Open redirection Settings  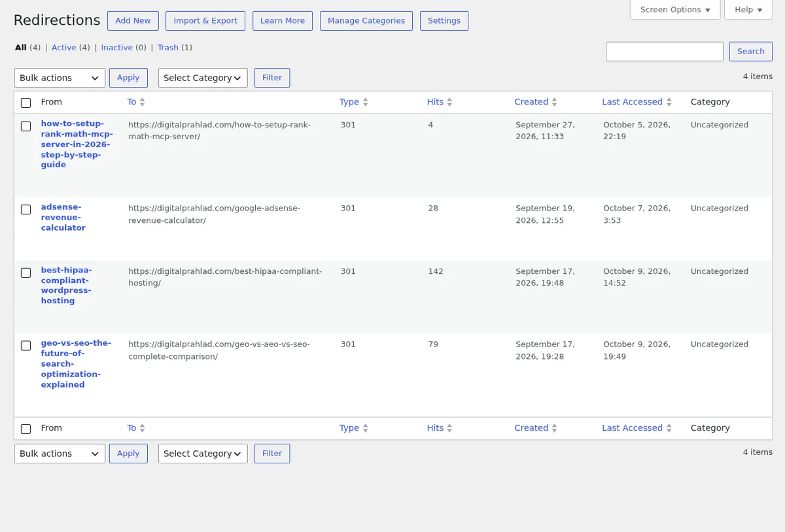(x=444, y=21)
